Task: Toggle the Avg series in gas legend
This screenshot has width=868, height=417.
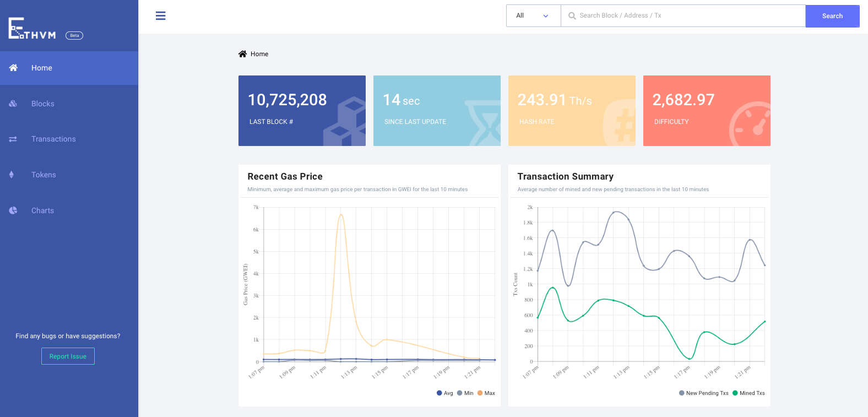Action: pyautogui.click(x=444, y=393)
